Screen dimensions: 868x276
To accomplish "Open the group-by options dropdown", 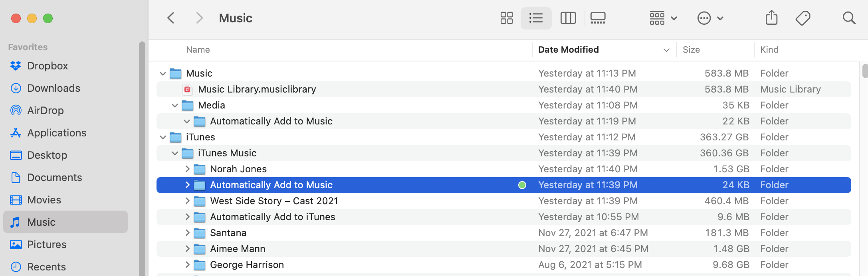I will [x=663, y=18].
